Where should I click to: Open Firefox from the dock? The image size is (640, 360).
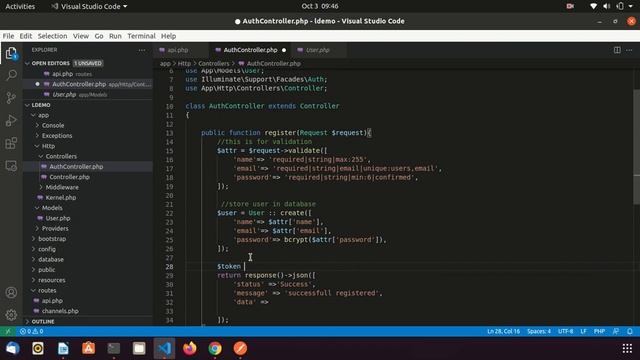tap(190, 348)
